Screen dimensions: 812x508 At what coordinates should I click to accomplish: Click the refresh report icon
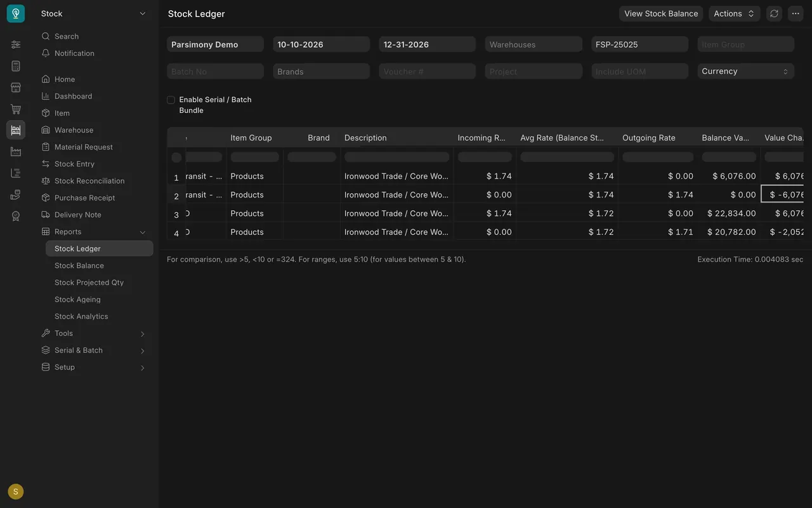click(774, 13)
